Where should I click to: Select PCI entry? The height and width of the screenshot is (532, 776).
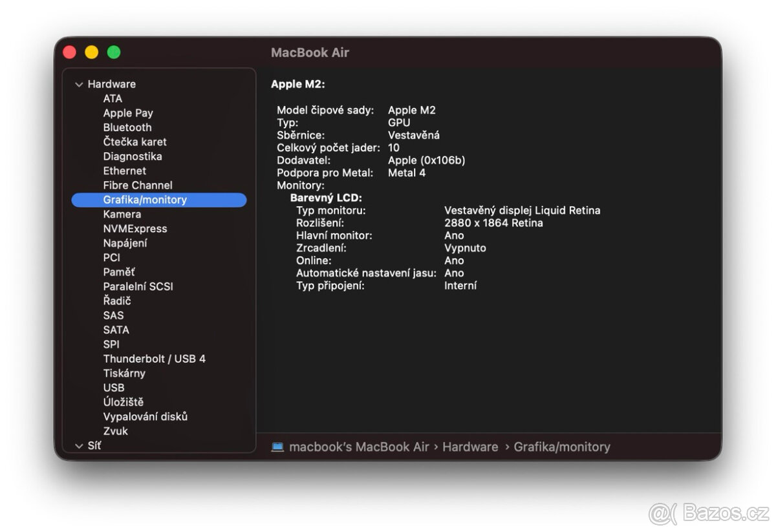pyautogui.click(x=112, y=257)
